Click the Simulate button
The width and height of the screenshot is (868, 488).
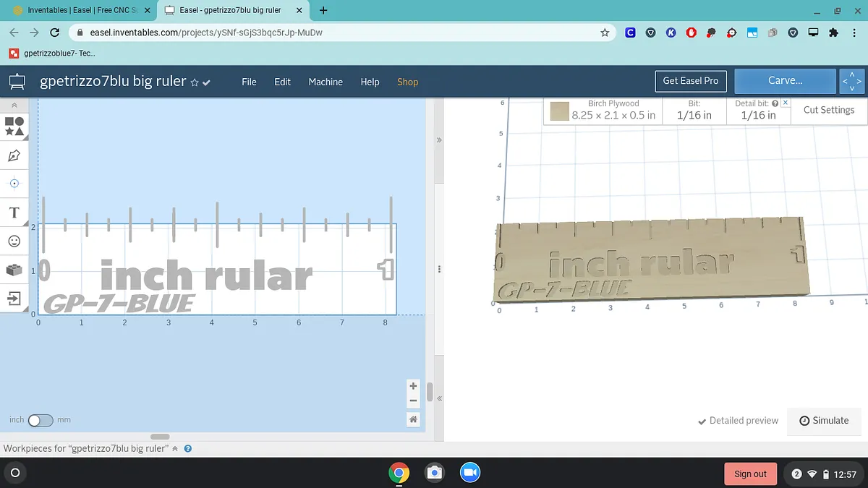coord(824,421)
